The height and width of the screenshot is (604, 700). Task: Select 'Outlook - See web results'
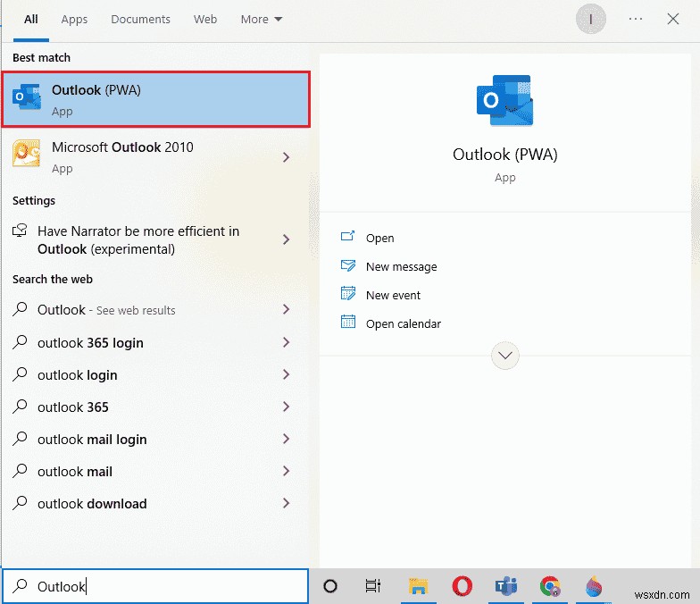[x=155, y=309]
